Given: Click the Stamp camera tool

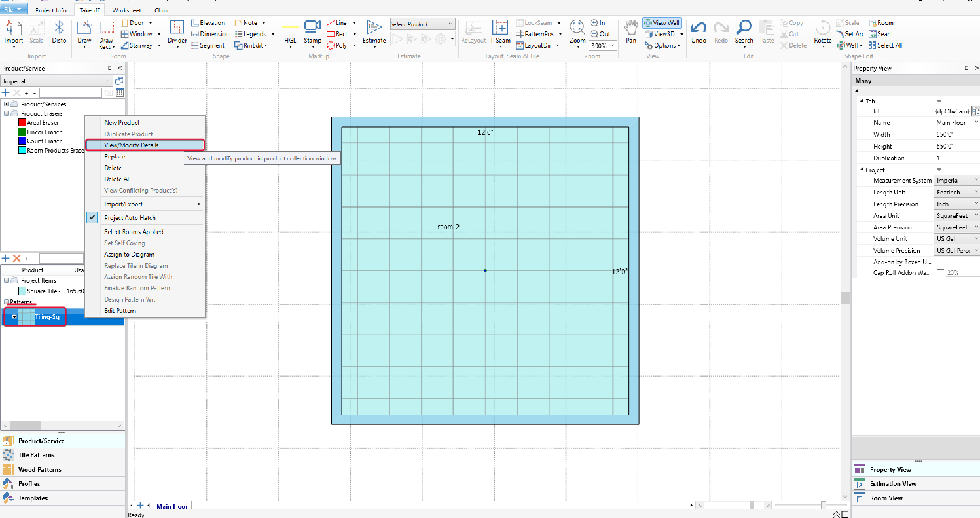Looking at the screenshot, I should pyautogui.click(x=312, y=32).
